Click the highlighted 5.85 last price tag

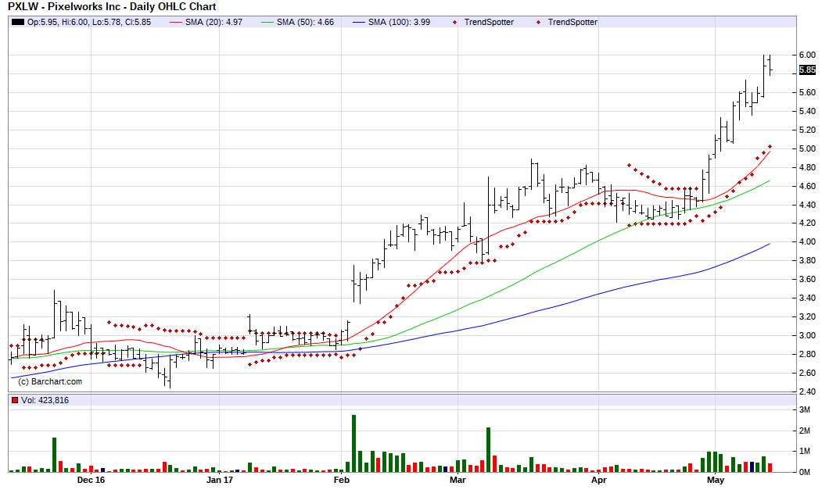(807, 70)
